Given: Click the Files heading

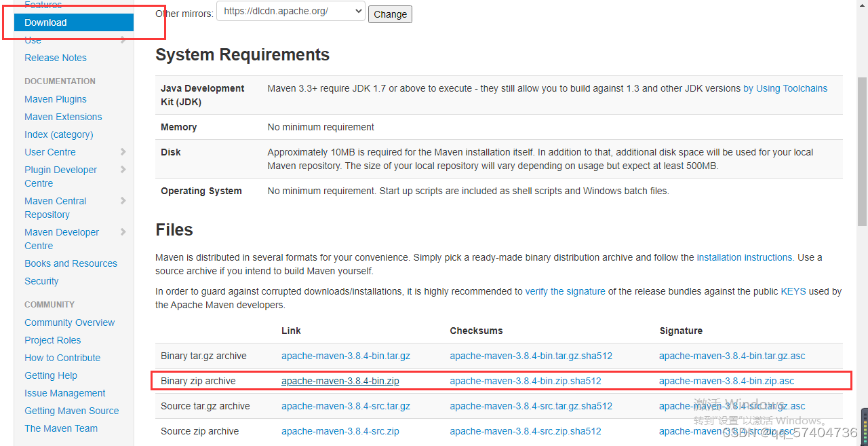Looking at the screenshot, I should pos(174,230).
